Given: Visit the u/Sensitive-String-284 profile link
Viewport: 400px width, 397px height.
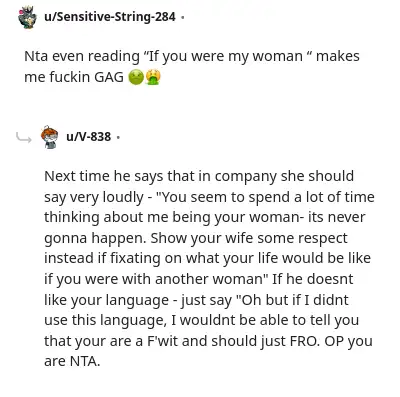Looking at the screenshot, I should [110, 16].
